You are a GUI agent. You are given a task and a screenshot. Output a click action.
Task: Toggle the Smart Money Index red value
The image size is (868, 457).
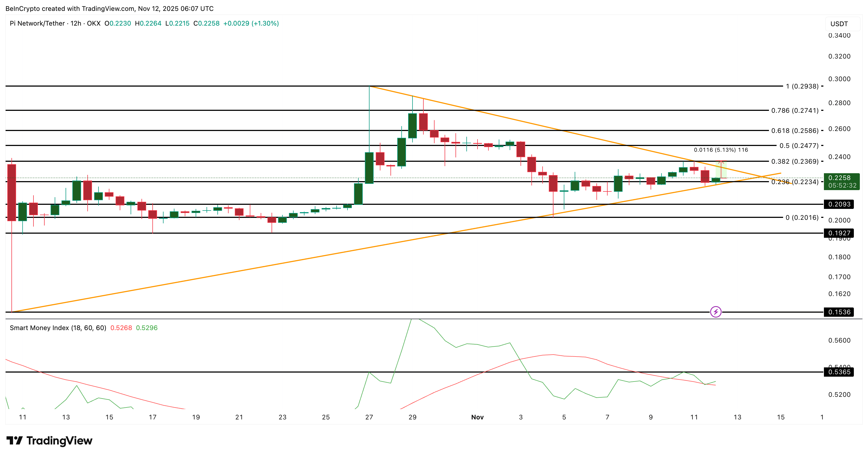click(122, 327)
